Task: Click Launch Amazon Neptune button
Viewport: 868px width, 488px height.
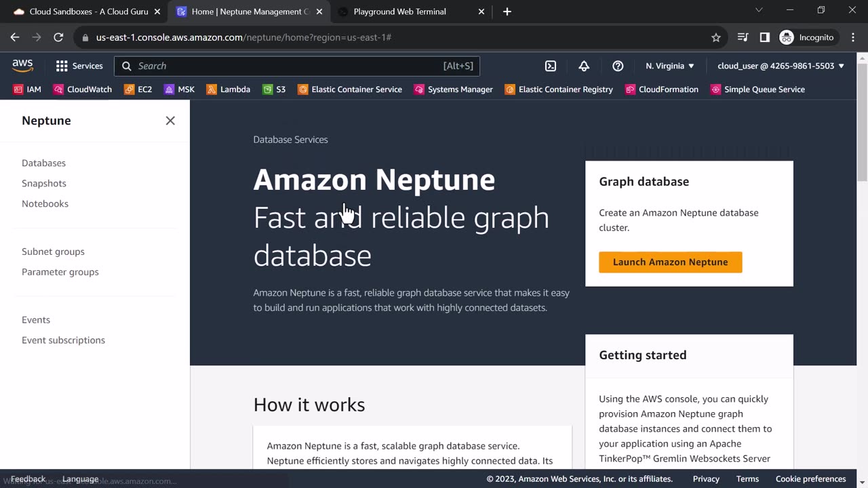Action: pyautogui.click(x=670, y=262)
